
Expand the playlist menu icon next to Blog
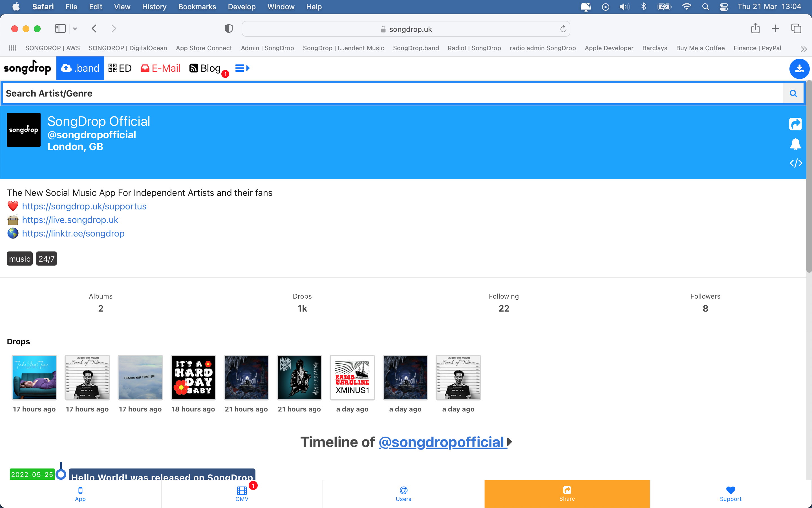pos(242,68)
